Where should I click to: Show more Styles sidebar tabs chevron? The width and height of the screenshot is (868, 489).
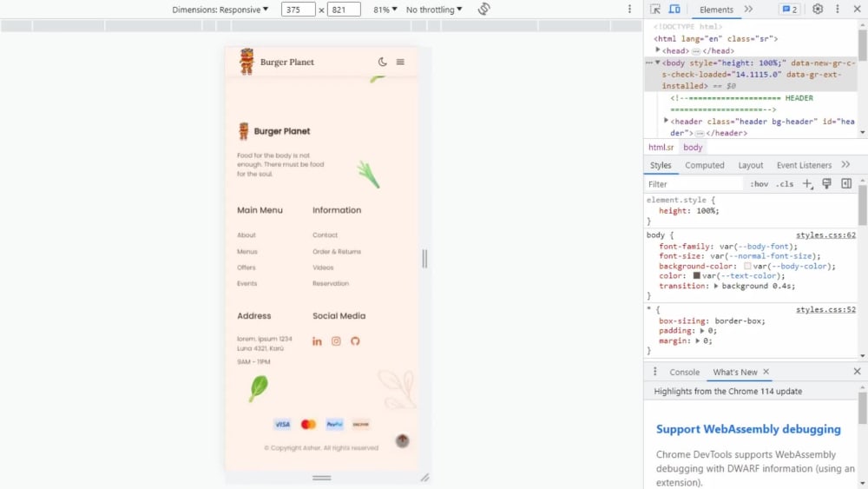pos(845,164)
